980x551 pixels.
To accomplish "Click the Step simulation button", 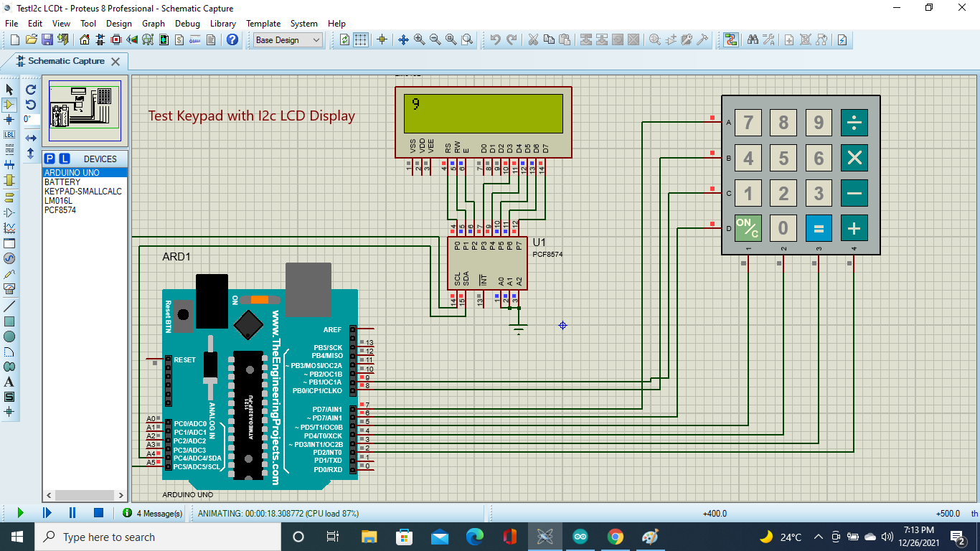I will pos(47,513).
